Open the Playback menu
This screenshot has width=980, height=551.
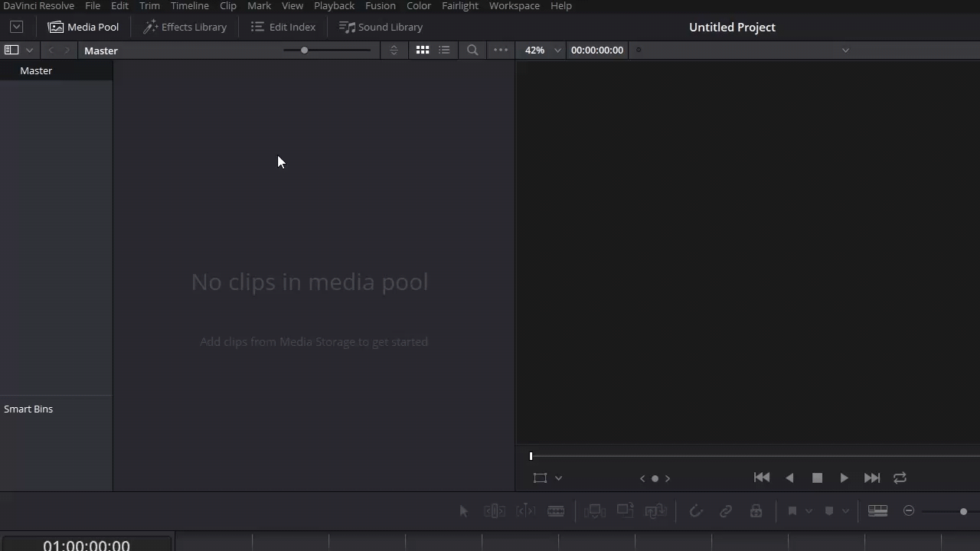click(x=334, y=5)
